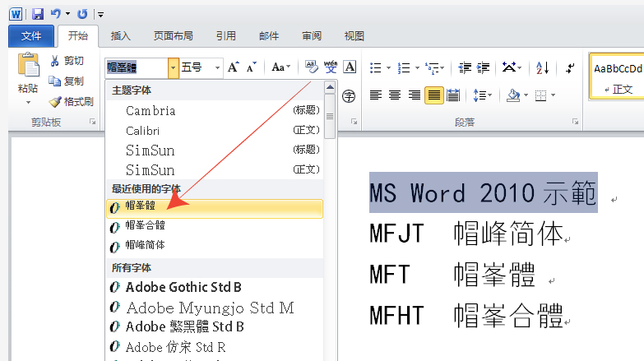Open the 剪贴板 dialog launcher

click(93, 122)
